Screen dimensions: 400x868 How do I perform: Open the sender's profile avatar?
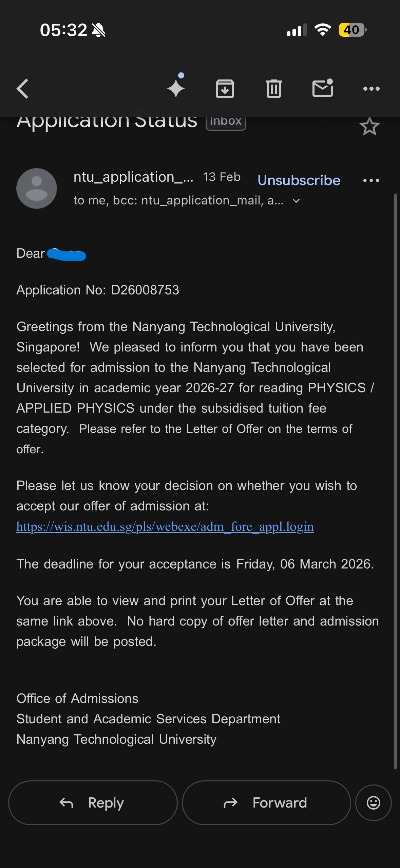37,188
